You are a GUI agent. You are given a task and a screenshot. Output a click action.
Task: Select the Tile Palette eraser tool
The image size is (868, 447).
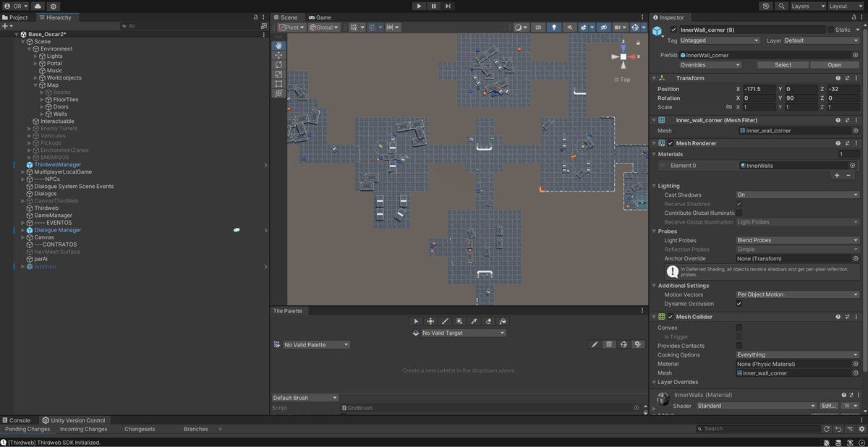488,321
